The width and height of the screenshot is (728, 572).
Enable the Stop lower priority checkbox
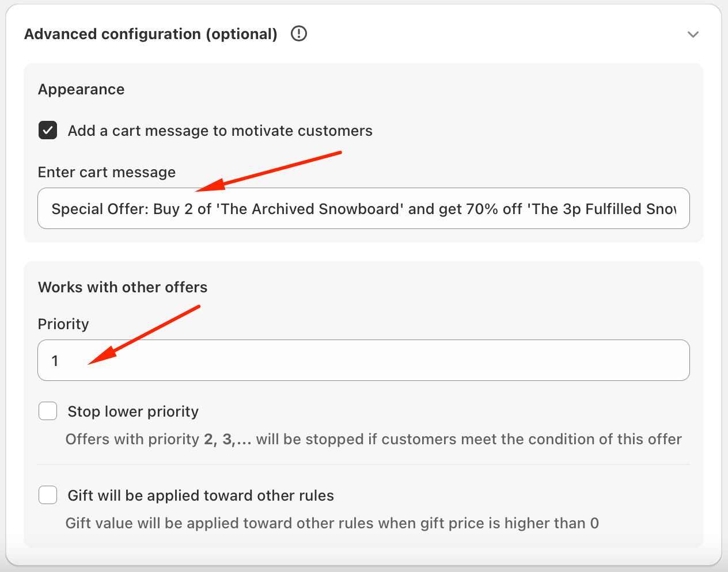coord(47,411)
